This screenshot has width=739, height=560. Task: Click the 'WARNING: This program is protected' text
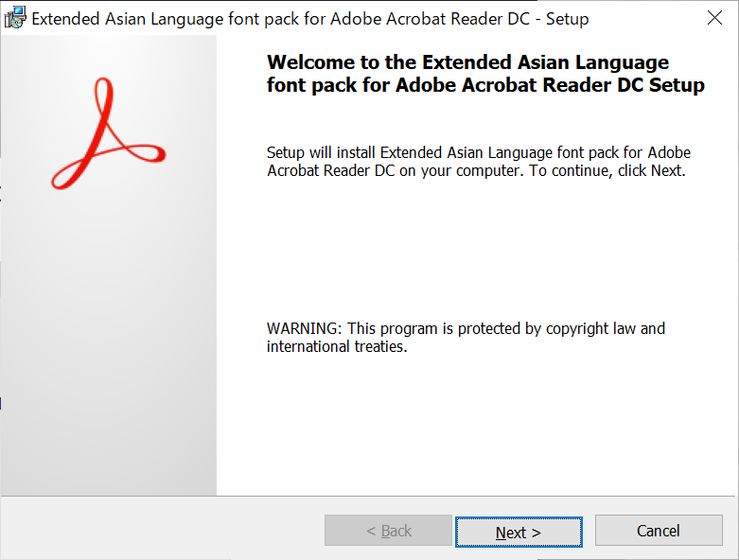[x=466, y=337]
